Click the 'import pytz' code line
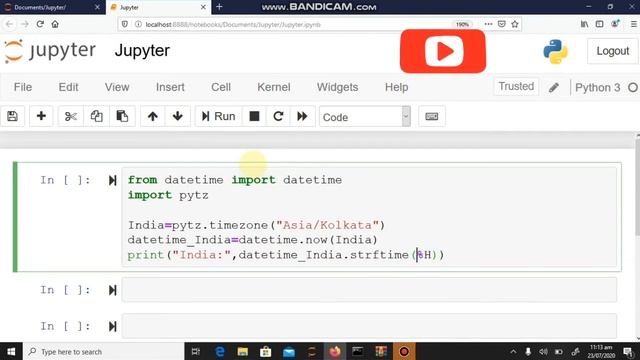The image size is (640, 360). [168, 195]
